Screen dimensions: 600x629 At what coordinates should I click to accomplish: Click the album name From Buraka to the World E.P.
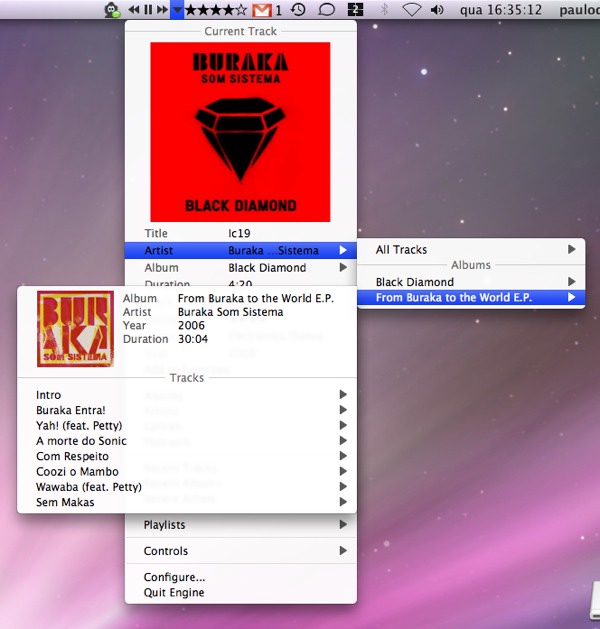256,298
